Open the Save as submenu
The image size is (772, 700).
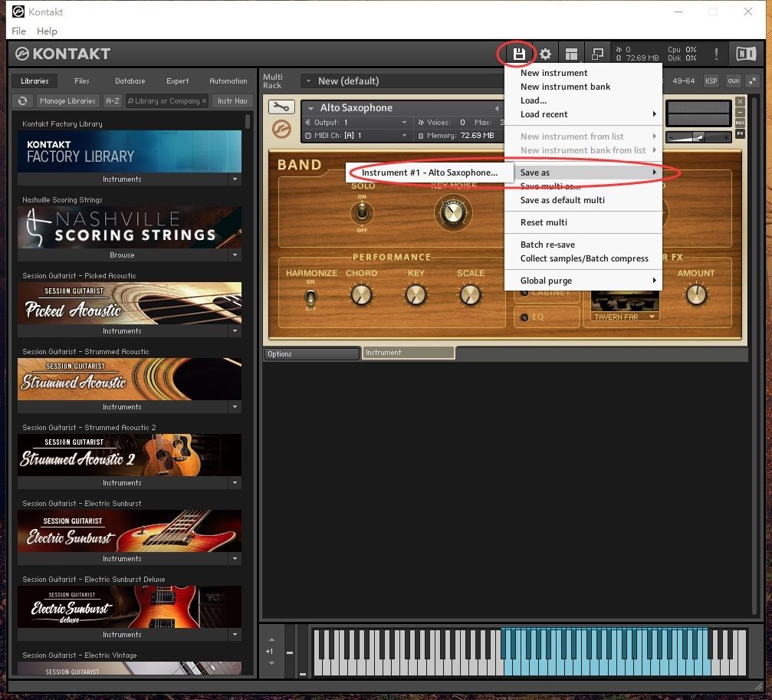[583, 173]
